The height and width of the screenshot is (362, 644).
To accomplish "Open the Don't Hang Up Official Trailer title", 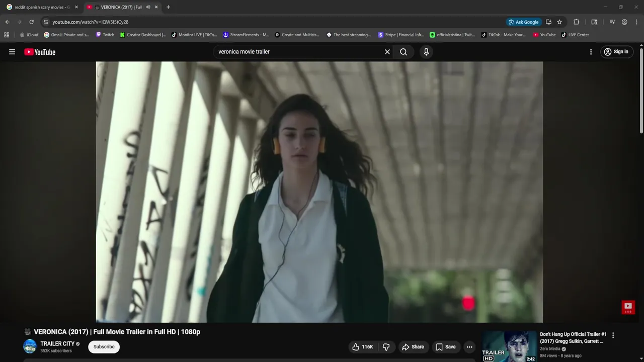I will (573, 337).
